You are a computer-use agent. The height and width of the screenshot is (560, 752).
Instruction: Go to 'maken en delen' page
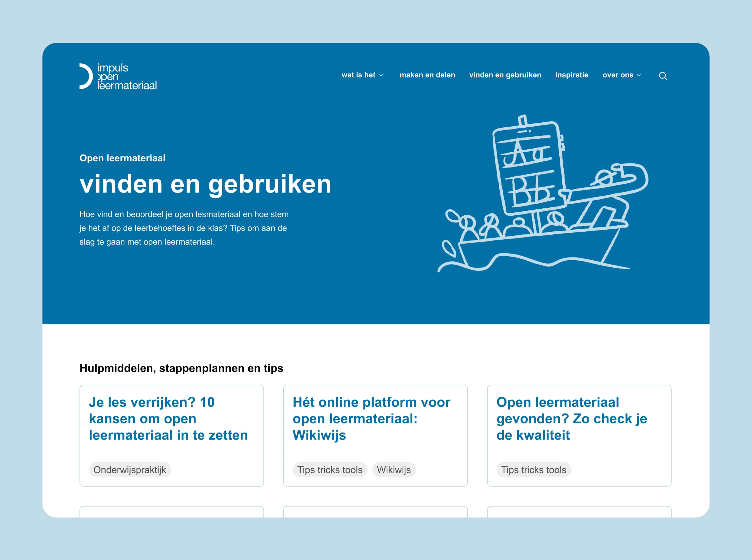pos(427,75)
